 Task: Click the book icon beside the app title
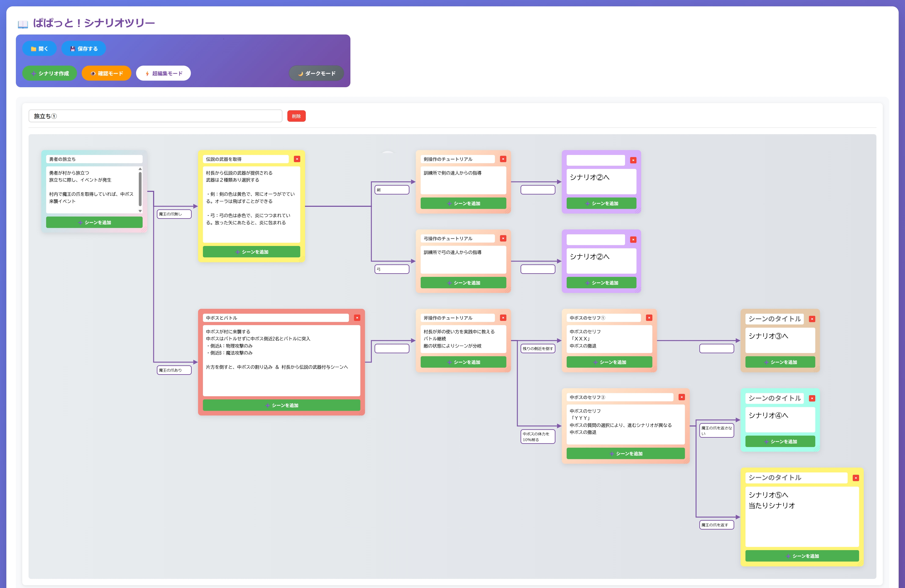point(23,24)
